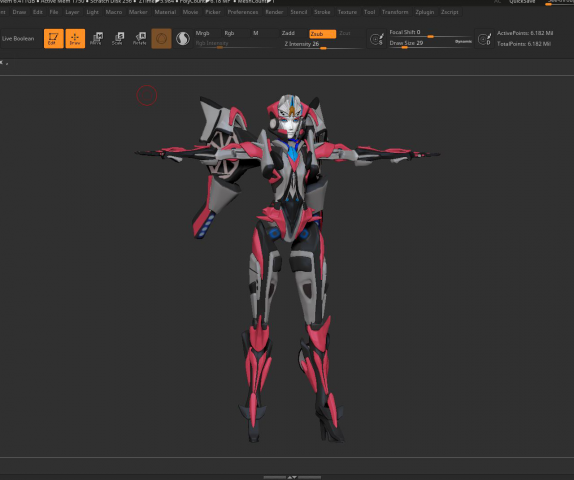This screenshot has height=480, width=574.
Task: Open the Zplugin menu
Action: pos(425,12)
